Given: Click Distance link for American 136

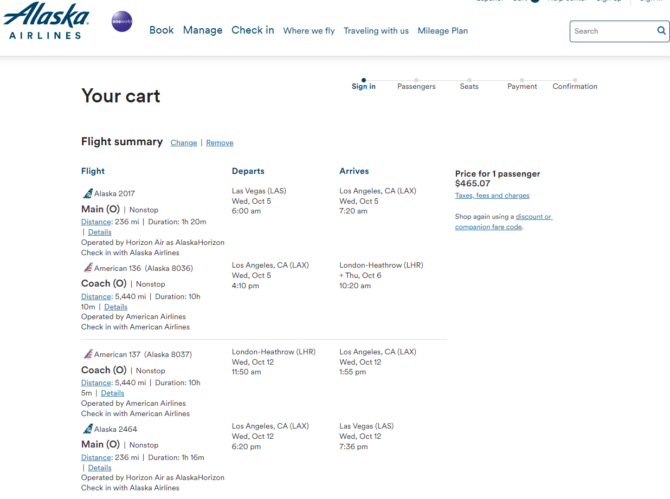Looking at the screenshot, I should click(x=96, y=296).
